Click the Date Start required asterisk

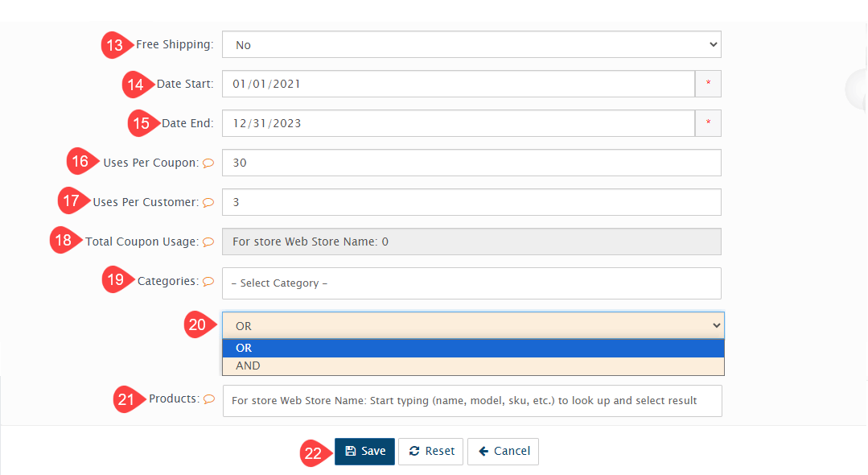tap(708, 84)
